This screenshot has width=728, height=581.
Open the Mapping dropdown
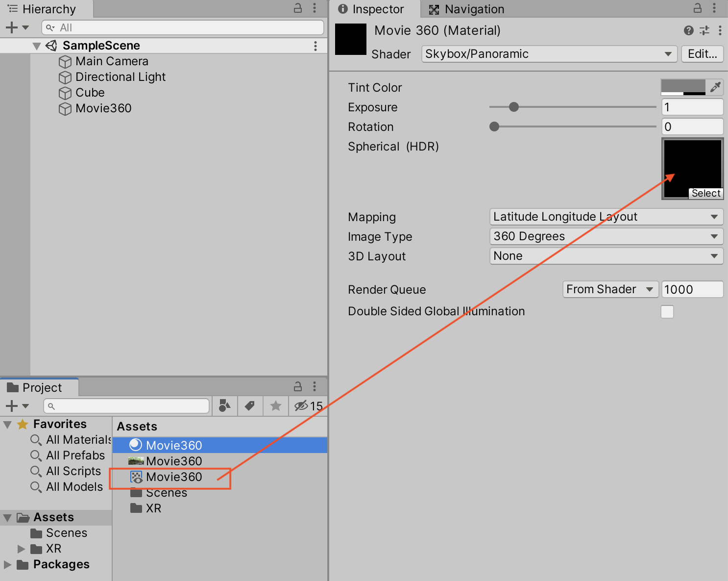click(606, 217)
